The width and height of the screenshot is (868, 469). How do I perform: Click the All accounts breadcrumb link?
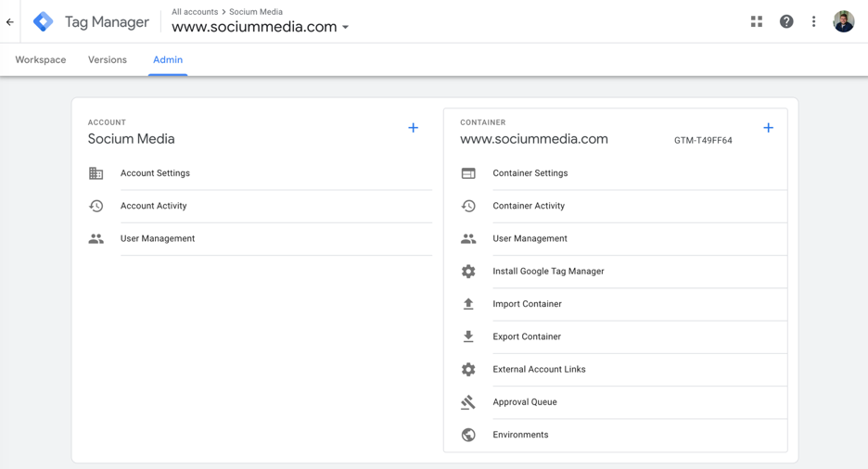coord(195,12)
